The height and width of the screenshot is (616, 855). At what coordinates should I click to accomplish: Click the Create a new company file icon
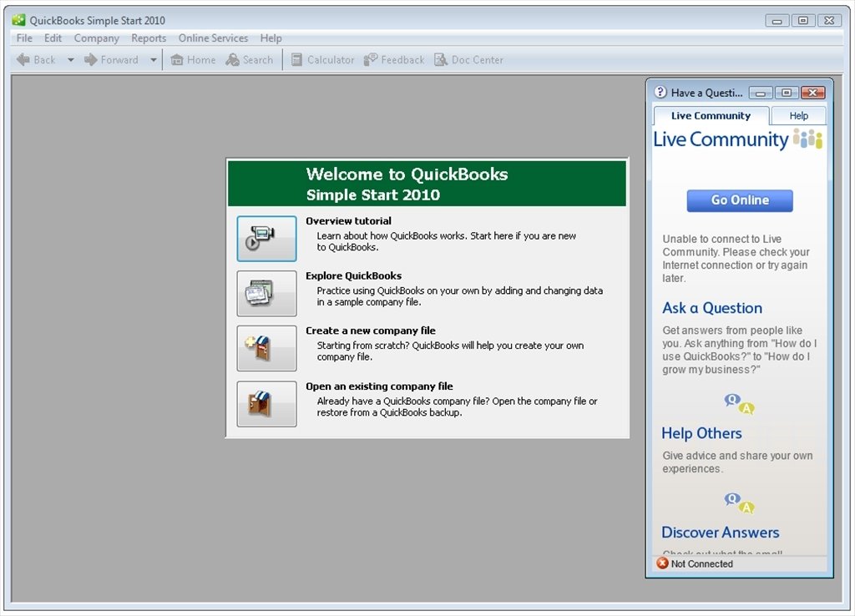point(266,348)
